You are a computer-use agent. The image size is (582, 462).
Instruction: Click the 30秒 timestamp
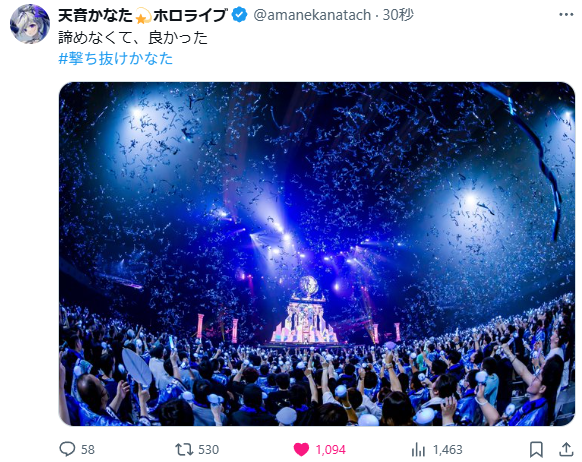(x=398, y=15)
